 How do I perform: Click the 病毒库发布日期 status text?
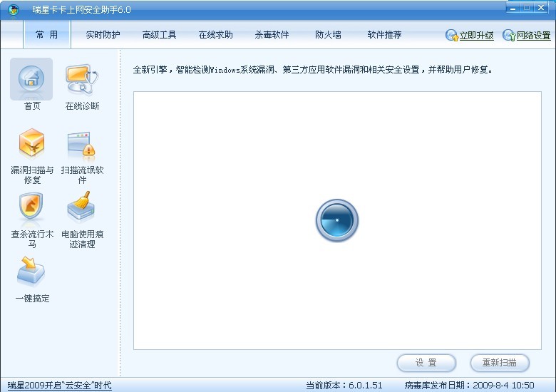click(469, 386)
